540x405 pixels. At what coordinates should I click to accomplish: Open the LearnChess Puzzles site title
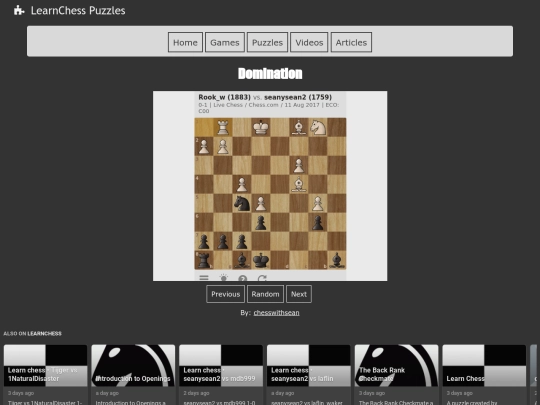tap(78, 11)
